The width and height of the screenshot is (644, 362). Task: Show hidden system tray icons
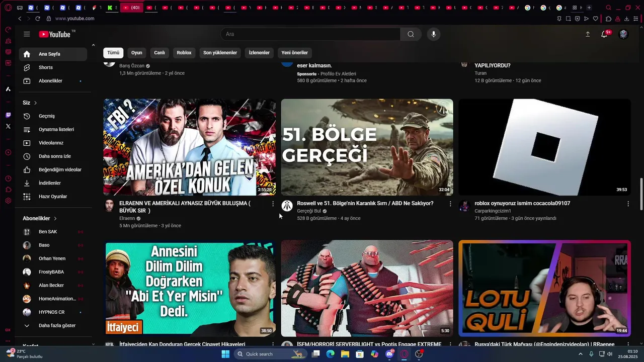click(x=580, y=354)
